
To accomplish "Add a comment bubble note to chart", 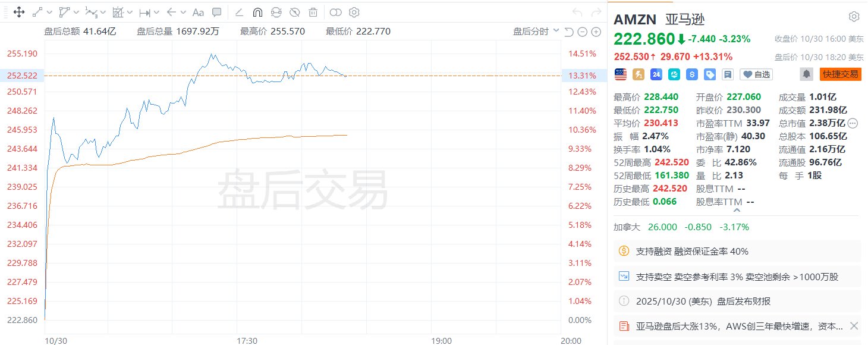I will click(x=217, y=12).
